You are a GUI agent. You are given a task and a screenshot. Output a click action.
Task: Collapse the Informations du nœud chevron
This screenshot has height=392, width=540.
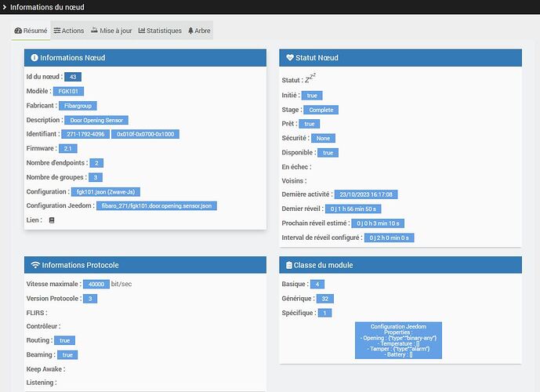pyautogui.click(x=5, y=7)
